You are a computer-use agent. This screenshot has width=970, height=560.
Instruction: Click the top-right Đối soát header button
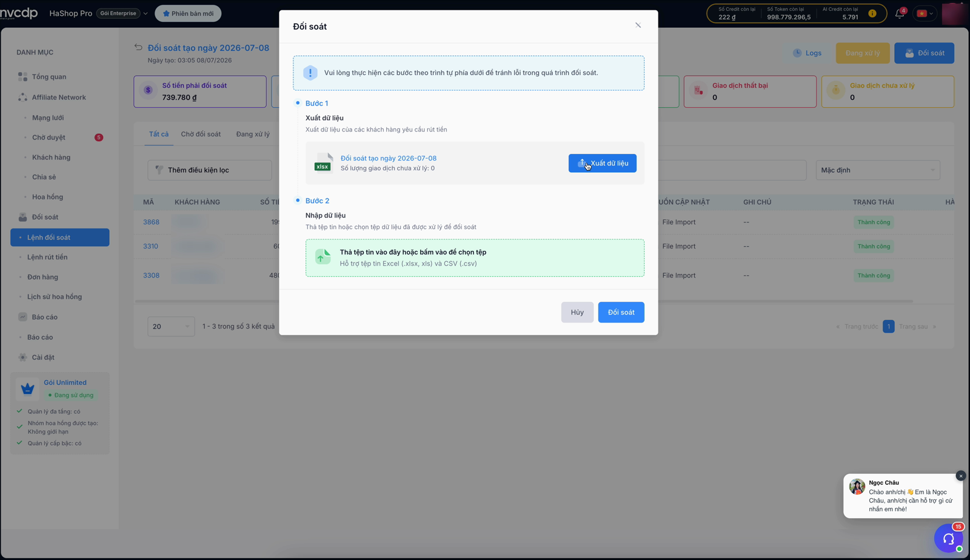coord(924,53)
